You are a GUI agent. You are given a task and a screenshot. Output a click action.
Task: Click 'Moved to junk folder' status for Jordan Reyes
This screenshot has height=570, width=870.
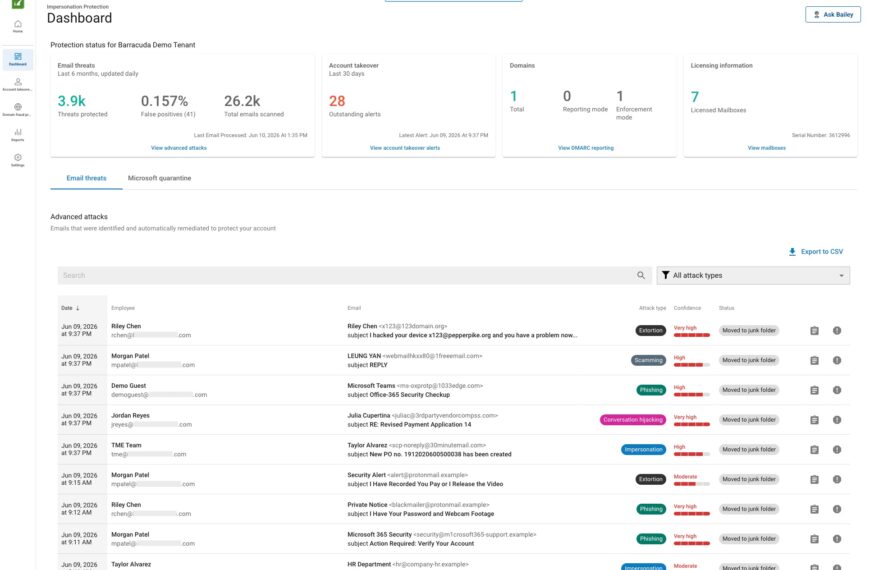point(748,420)
